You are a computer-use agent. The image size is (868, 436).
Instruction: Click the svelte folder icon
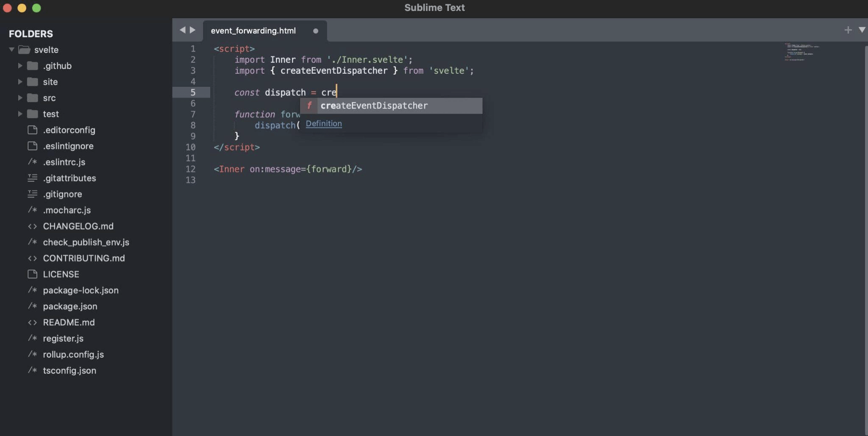tap(24, 50)
